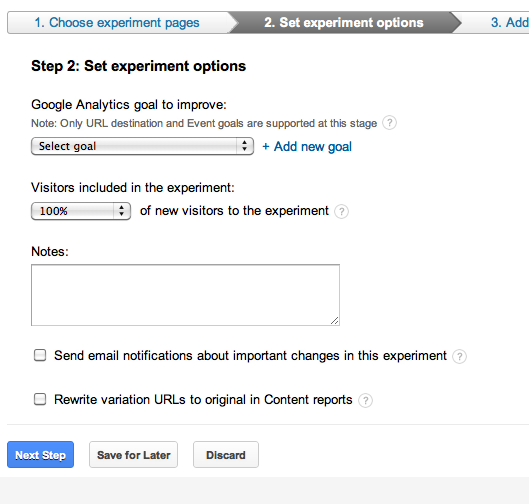This screenshot has height=504, width=529.
Task: Click the Notes textarea resize handle
Action: (x=334, y=320)
